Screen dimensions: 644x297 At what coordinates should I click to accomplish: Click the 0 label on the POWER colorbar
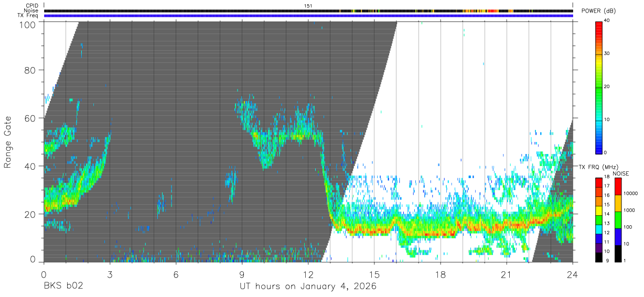pyautogui.click(x=606, y=153)
